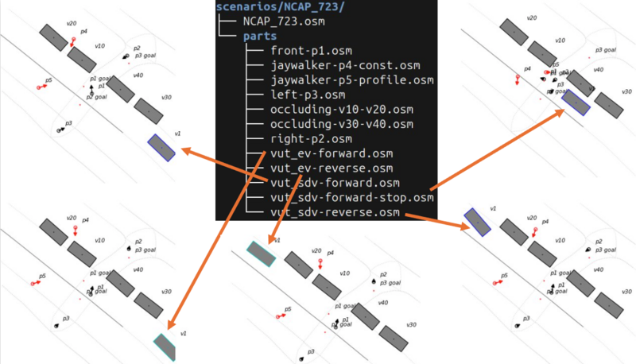Screen dimensions: 636x364
Task: Open left-p3.osm in the parts list
Action: coord(308,95)
